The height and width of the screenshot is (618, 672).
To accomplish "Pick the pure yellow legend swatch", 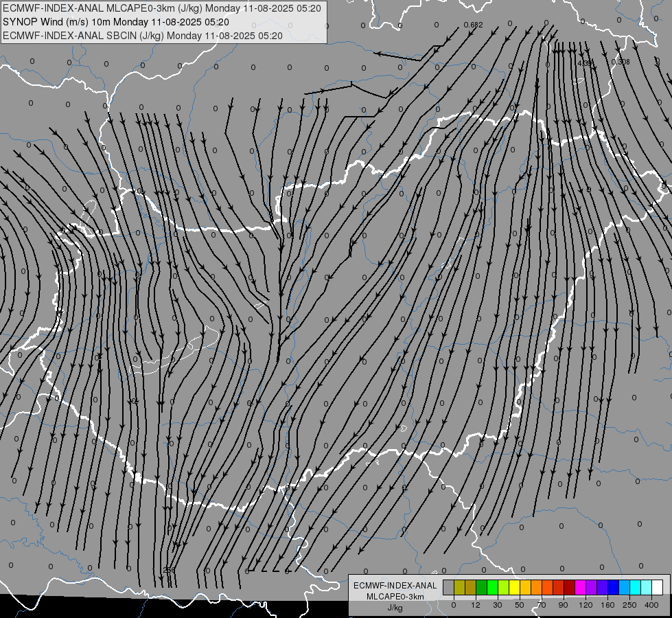I will [514, 587].
